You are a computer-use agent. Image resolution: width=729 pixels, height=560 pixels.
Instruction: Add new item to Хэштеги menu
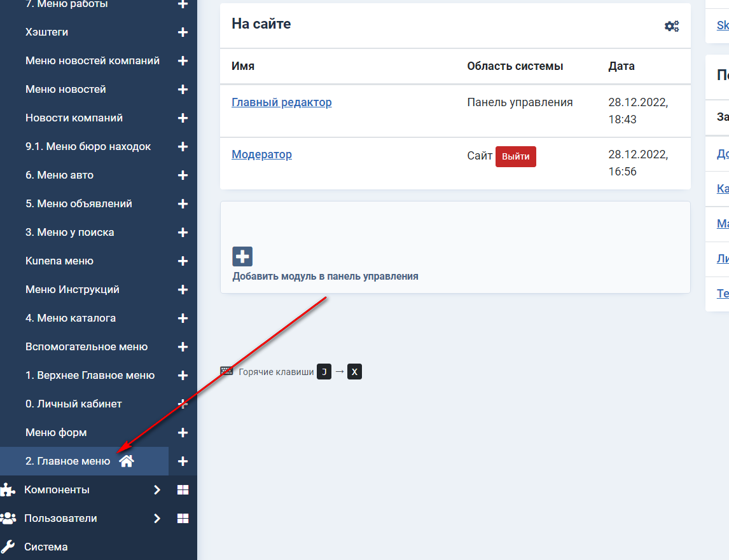183,32
